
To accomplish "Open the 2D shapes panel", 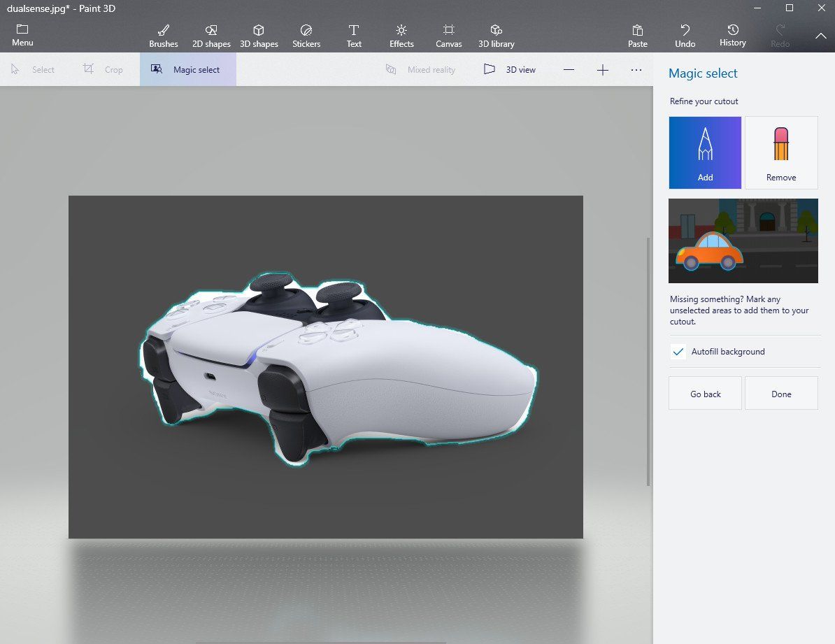I will pyautogui.click(x=211, y=36).
